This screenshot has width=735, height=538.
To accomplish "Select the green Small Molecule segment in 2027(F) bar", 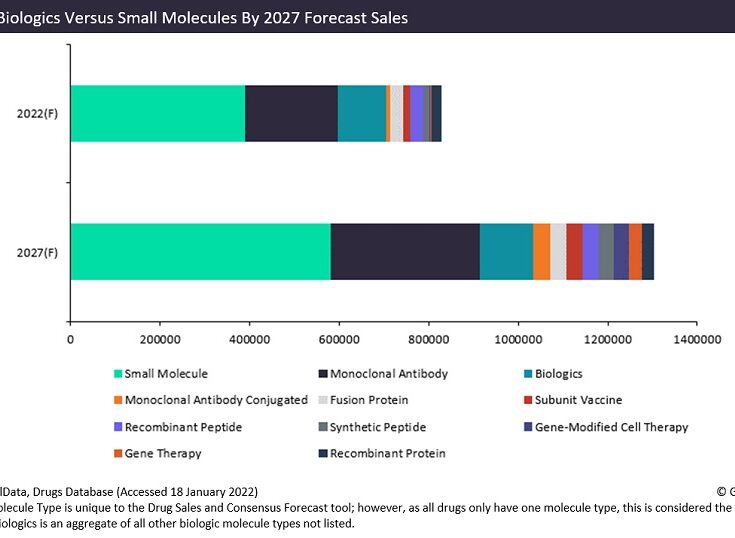I will [200, 251].
